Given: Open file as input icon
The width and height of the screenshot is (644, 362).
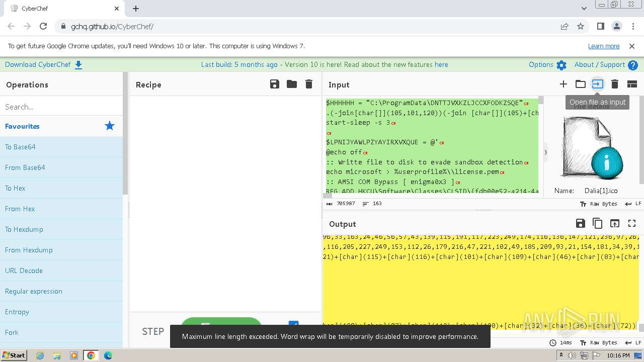Looking at the screenshot, I should [597, 84].
